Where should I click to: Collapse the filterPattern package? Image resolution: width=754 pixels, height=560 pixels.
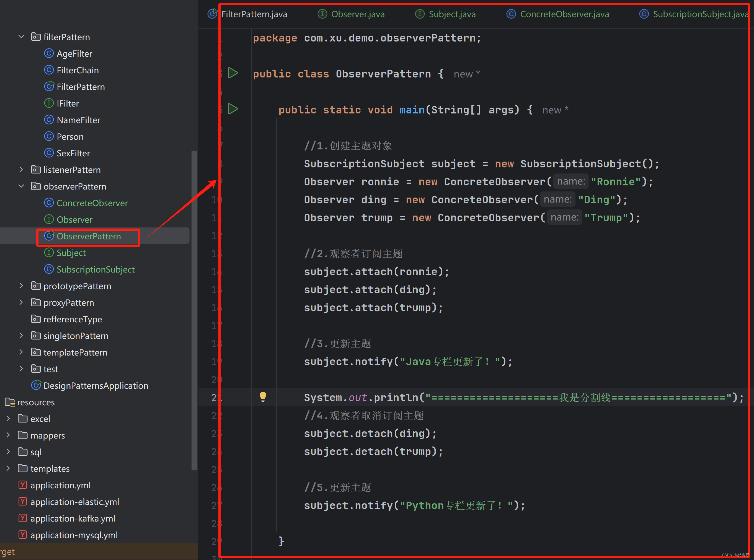[21, 37]
